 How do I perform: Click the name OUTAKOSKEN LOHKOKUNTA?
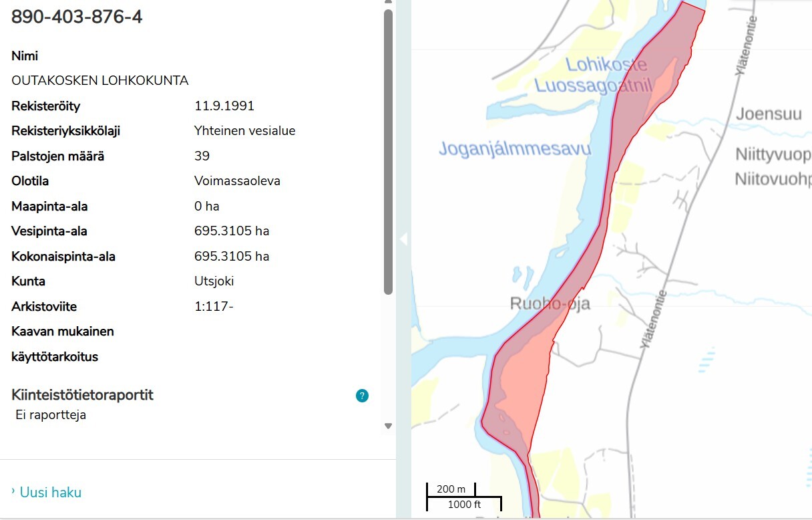(x=100, y=80)
